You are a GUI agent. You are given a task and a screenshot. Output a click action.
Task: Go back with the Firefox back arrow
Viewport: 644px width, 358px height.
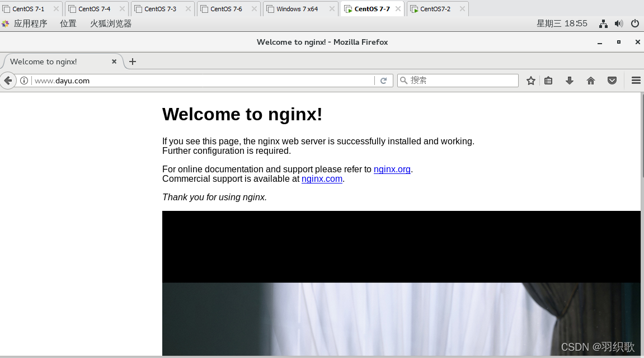click(8, 81)
